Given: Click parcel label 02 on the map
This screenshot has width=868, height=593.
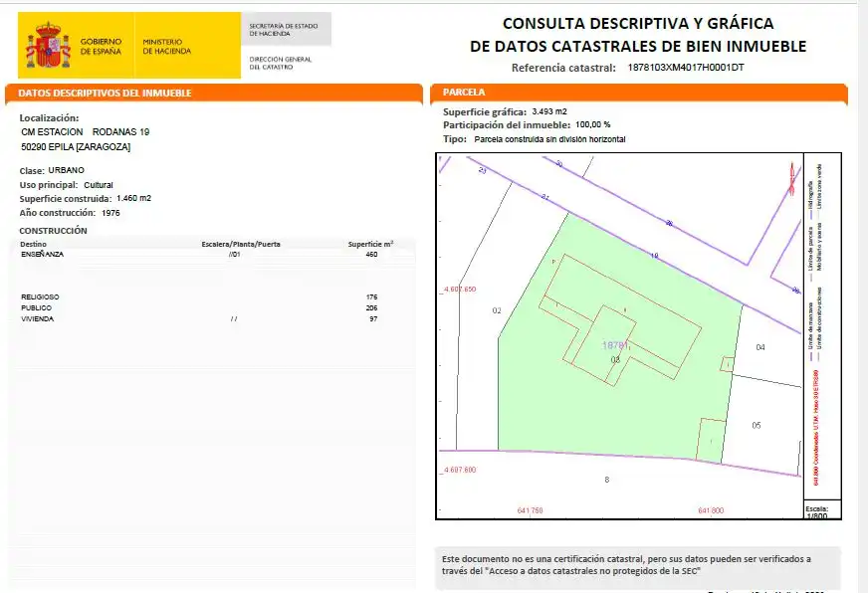Looking at the screenshot, I should click(x=497, y=310).
